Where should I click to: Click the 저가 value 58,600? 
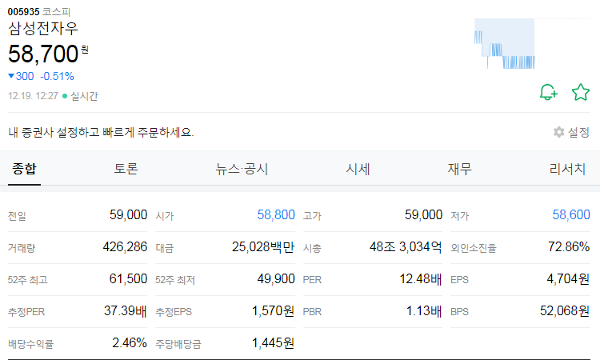tap(571, 214)
